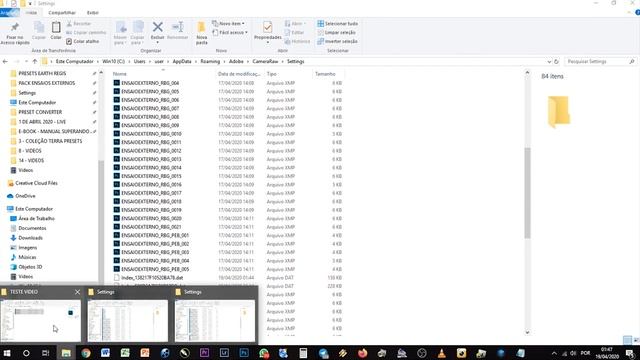This screenshot has height=360, width=640.
Task: Sort by the Nome column header
Action: click(120, 74)
